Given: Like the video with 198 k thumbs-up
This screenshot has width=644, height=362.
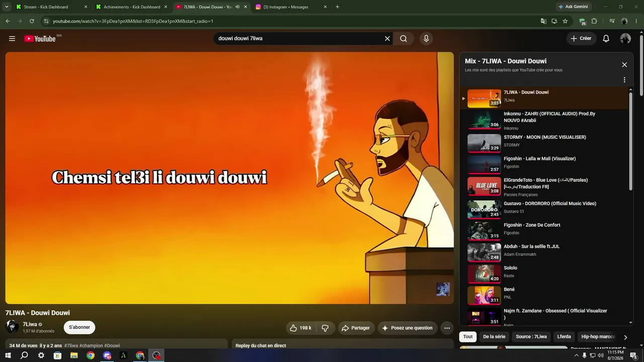Looking at the screenshot, I should (300, 328).
